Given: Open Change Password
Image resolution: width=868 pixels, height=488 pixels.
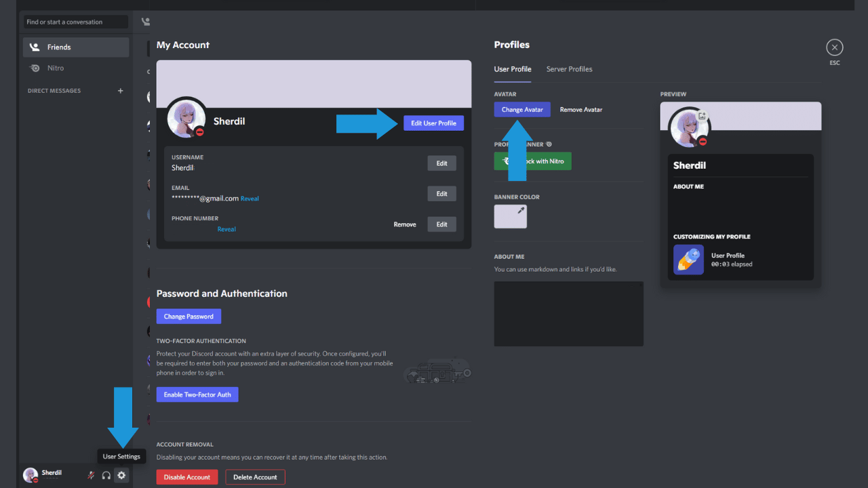Looking at the screenshot, I should coord(189,316).
